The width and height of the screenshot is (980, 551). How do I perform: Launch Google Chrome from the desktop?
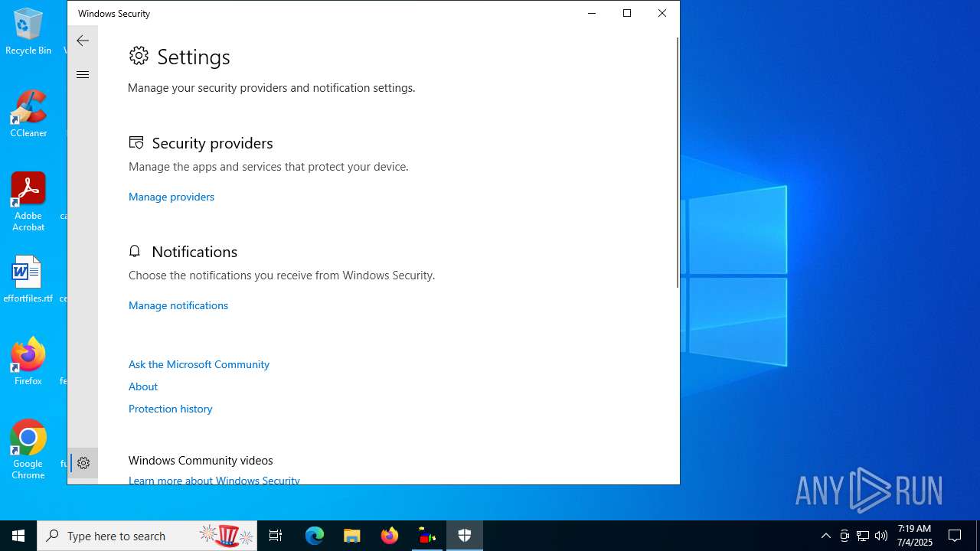click(x=28, y=450)
